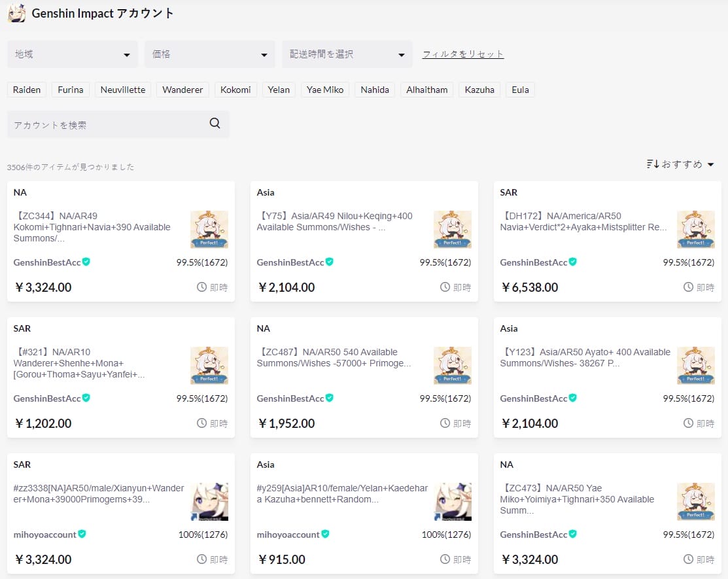The image size is (728, 579).
Task: Open the 配送時間を選択 delivery time dropdown
Action: (347, 54)
